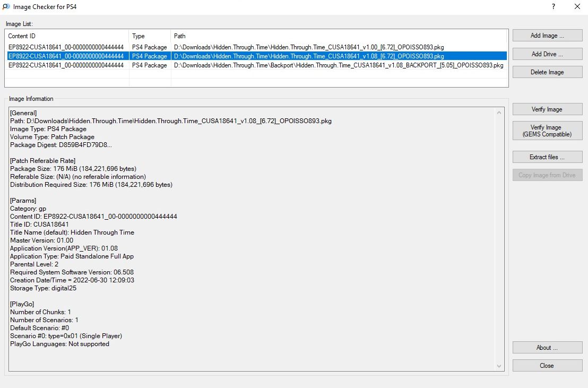Sort list by Path column header
588x388 pixels.
pos(340,36)
